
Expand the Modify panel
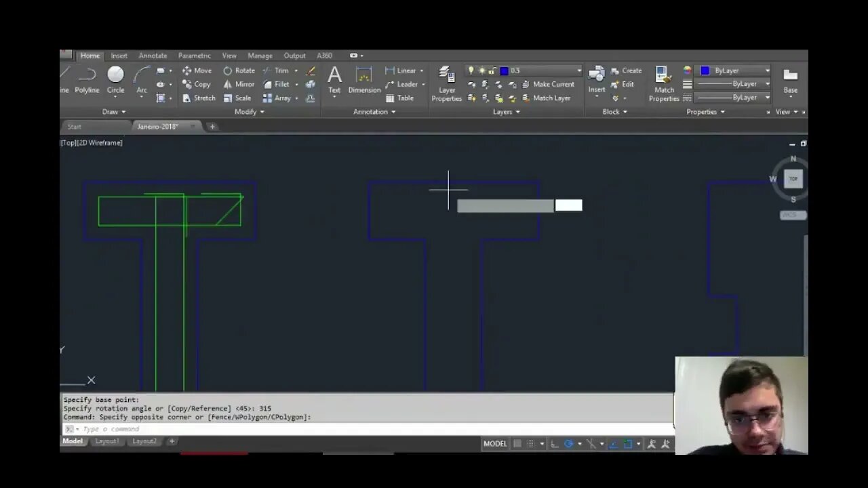coord(250,112)
